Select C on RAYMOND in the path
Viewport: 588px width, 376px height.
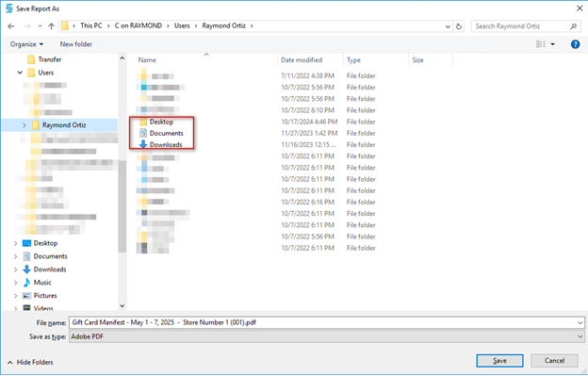pyautogui.click(x=138, y=25)
